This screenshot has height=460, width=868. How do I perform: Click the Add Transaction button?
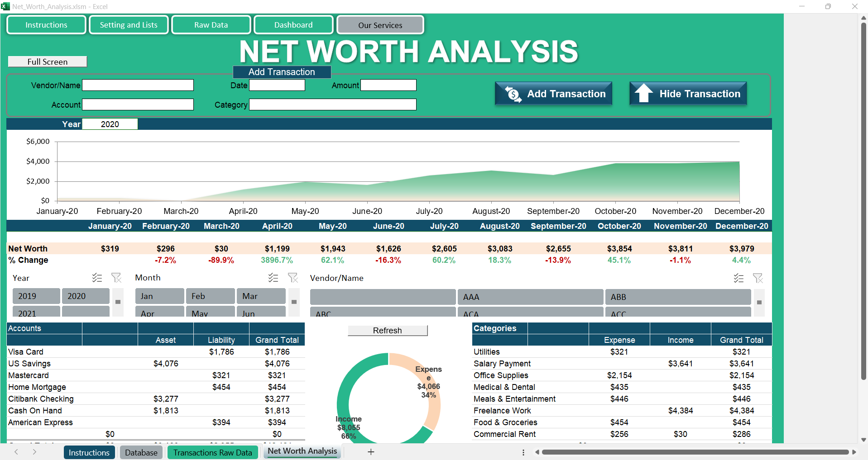click(553, 94)
